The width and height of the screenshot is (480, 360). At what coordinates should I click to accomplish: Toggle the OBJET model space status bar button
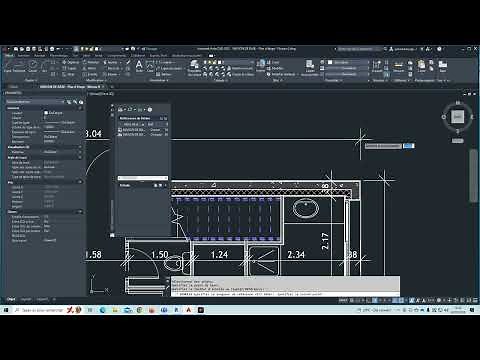343,300
